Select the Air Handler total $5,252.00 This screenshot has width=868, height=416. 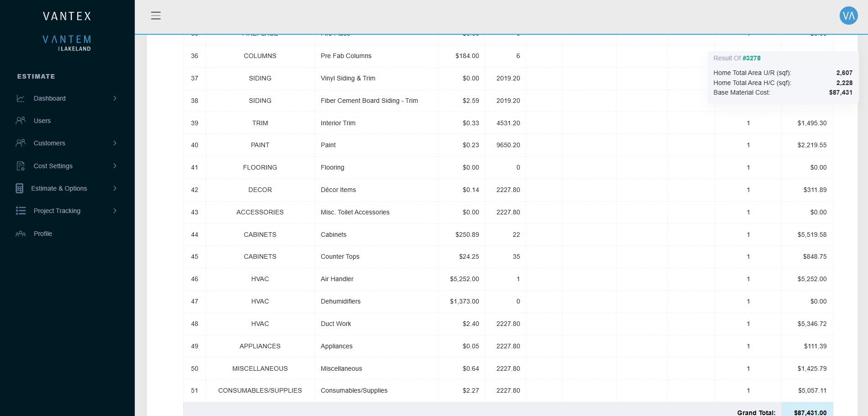click(812, 279)
